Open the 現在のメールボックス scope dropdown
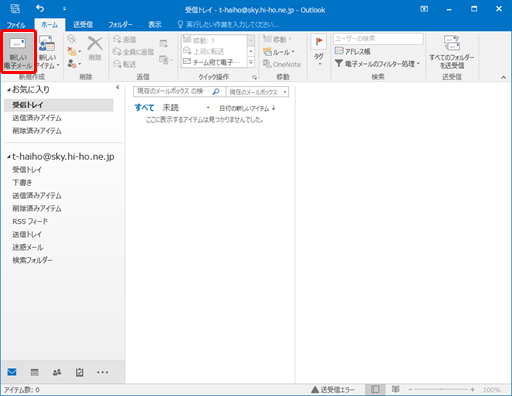512x396 pixels. [x=258, y=92]
